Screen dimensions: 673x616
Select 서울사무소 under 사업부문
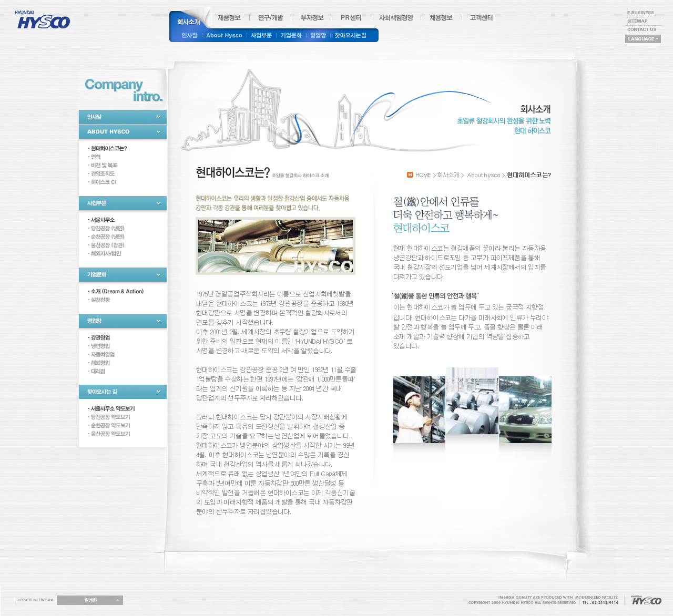[102, 220]
